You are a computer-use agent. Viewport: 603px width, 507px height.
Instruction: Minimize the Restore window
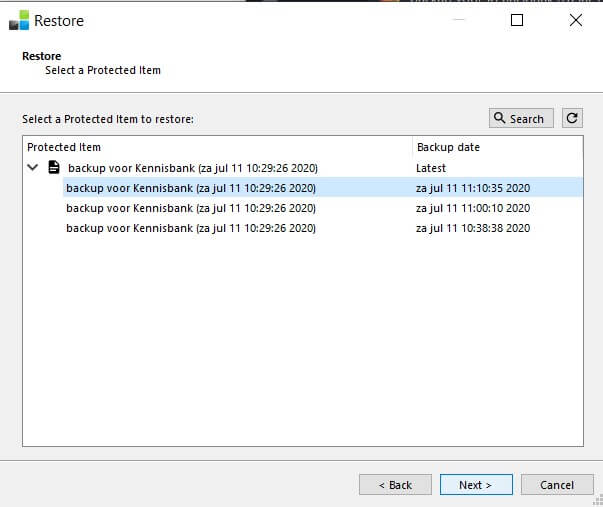click(458, 20)
